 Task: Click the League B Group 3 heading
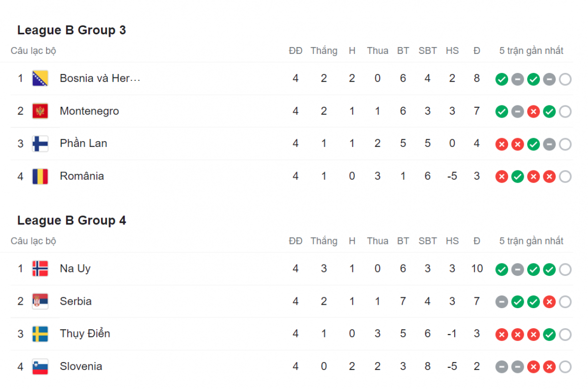coord(72,30)
